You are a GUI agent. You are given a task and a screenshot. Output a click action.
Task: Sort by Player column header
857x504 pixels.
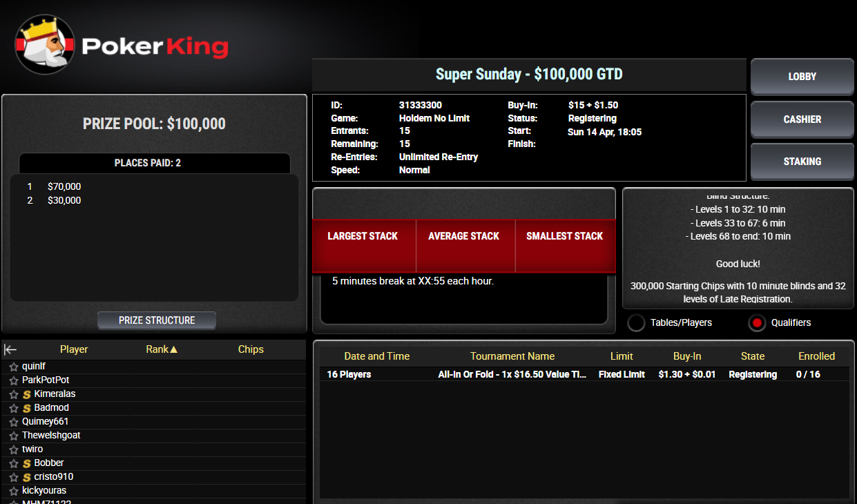74,349
